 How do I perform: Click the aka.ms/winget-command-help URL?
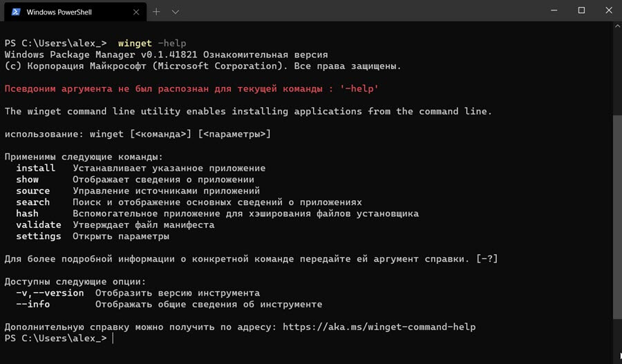pos(379,327)
